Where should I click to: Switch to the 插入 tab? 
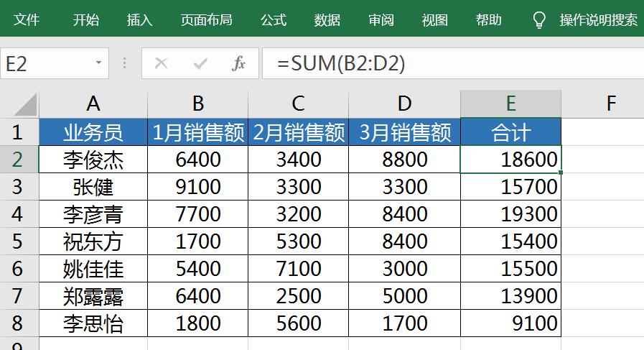[140, 19]
